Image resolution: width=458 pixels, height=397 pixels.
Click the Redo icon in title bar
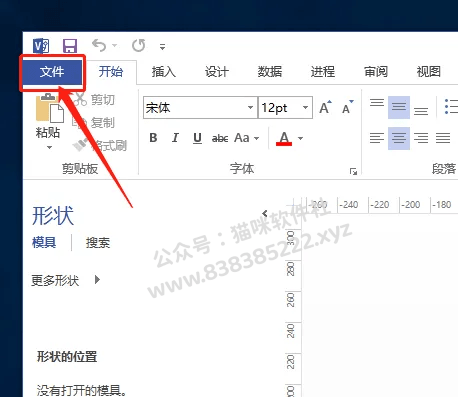(x=139, y=46)
